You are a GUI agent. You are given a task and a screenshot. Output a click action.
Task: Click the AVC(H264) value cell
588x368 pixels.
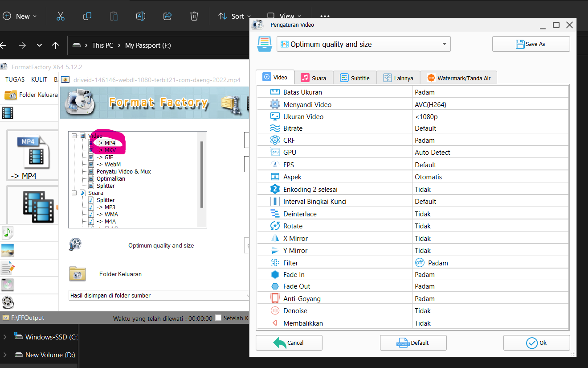click(490, 104)
